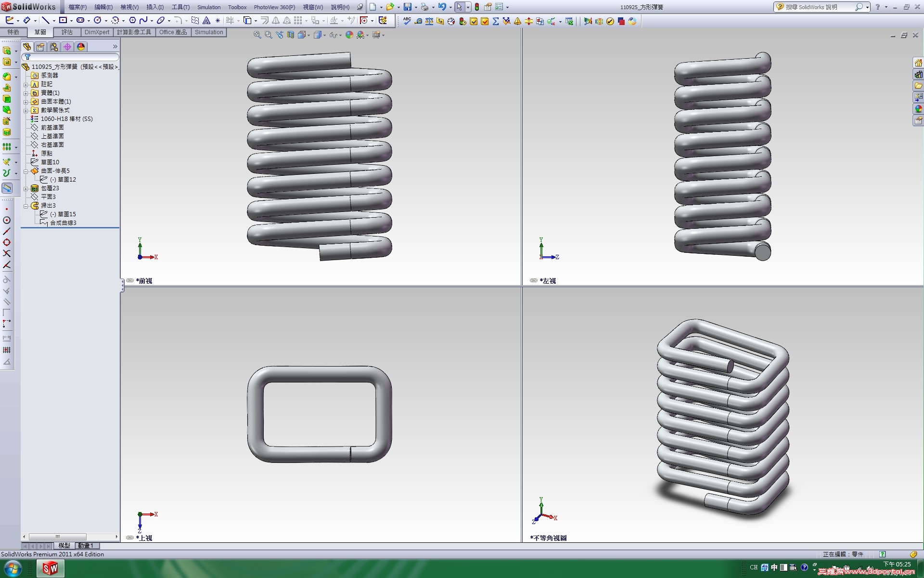This screenshot has height=578, width=924.
Task: Switch to the 模型 bottom tab
Action: [x=64, y=546]
